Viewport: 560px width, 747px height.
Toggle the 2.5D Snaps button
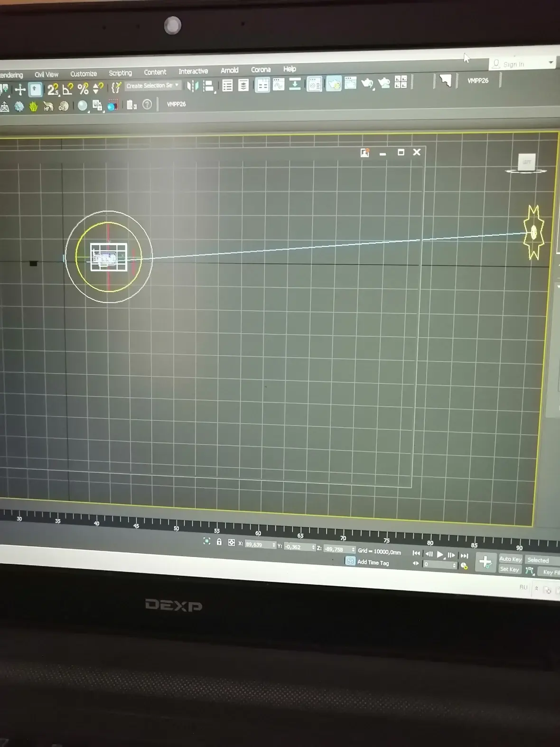tap(53, 89)
